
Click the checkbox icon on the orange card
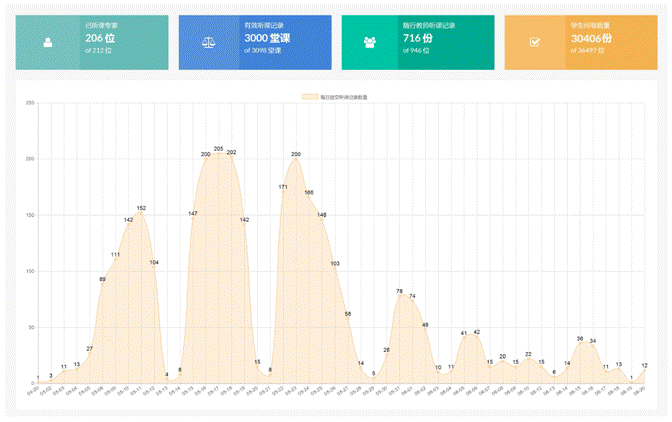[534, 42]
